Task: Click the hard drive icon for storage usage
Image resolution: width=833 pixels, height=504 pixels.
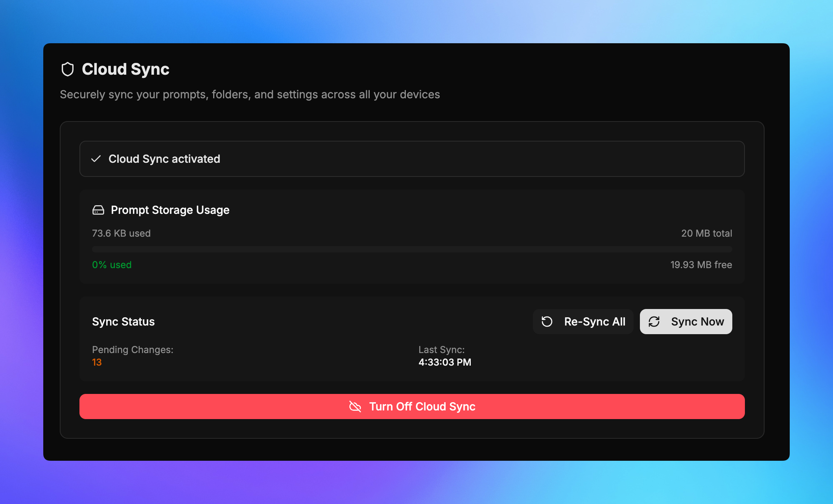Action: [x=98, y=210]
